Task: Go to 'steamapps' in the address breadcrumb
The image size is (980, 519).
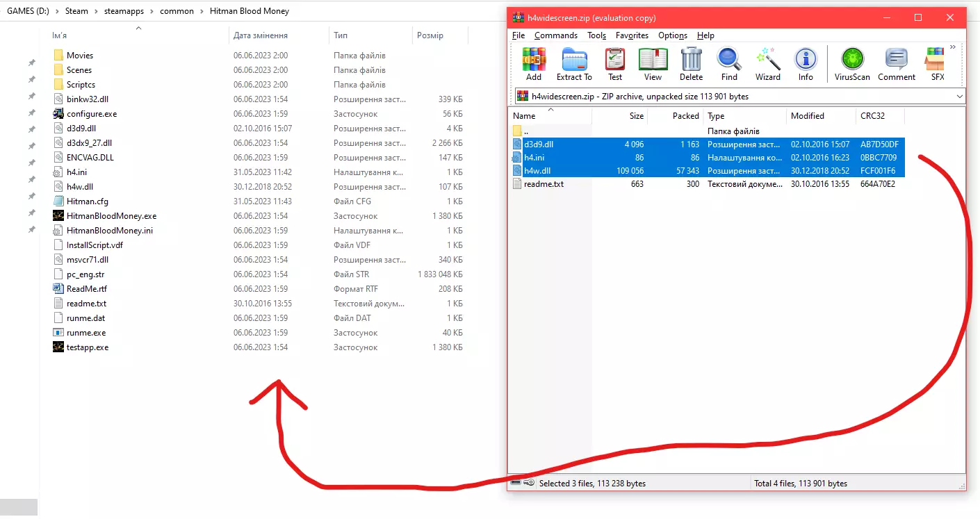Action: click(x=124, y=11)
